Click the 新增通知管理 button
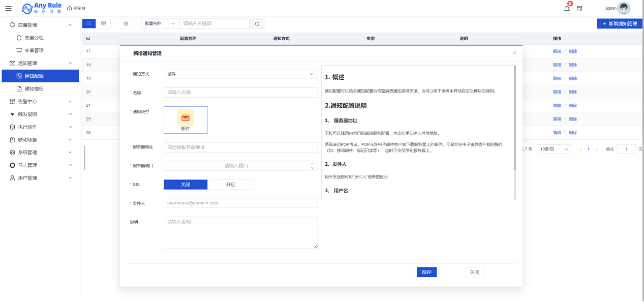 (620, 24)
